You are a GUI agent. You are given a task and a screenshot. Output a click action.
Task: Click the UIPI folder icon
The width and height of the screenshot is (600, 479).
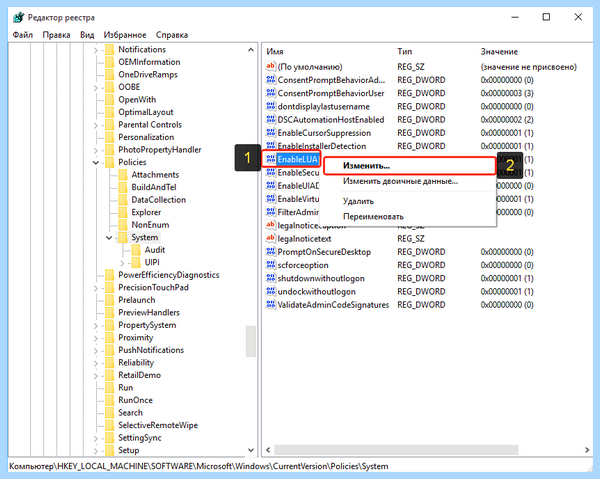(x=136, y=262)
